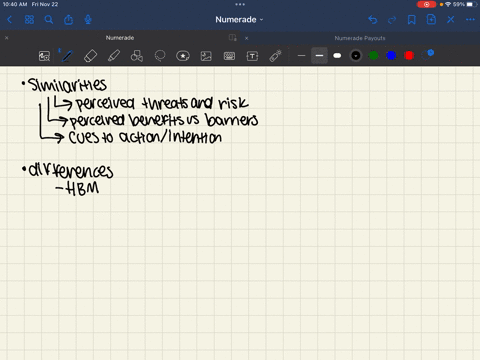Select the Pen tool
The width and height of the screenshot is (480, 360).
[x=67, y=56]
